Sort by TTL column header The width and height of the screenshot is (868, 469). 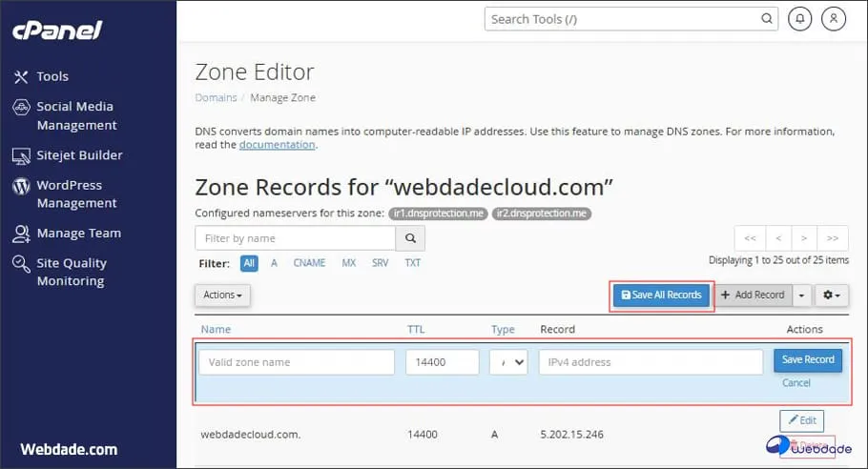416,330
